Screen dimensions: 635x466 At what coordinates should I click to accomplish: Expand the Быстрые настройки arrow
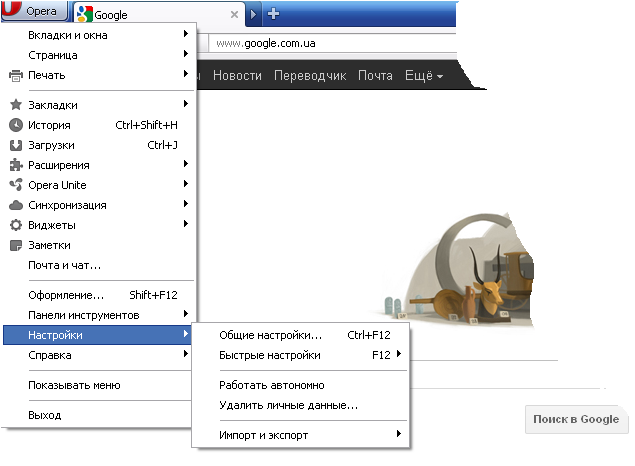click(399, 354)
